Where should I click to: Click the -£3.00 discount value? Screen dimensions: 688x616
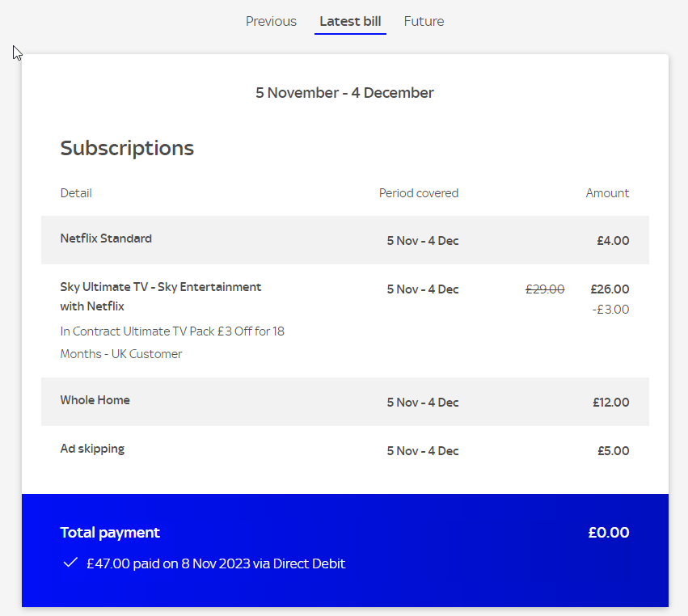coord(613,310)
